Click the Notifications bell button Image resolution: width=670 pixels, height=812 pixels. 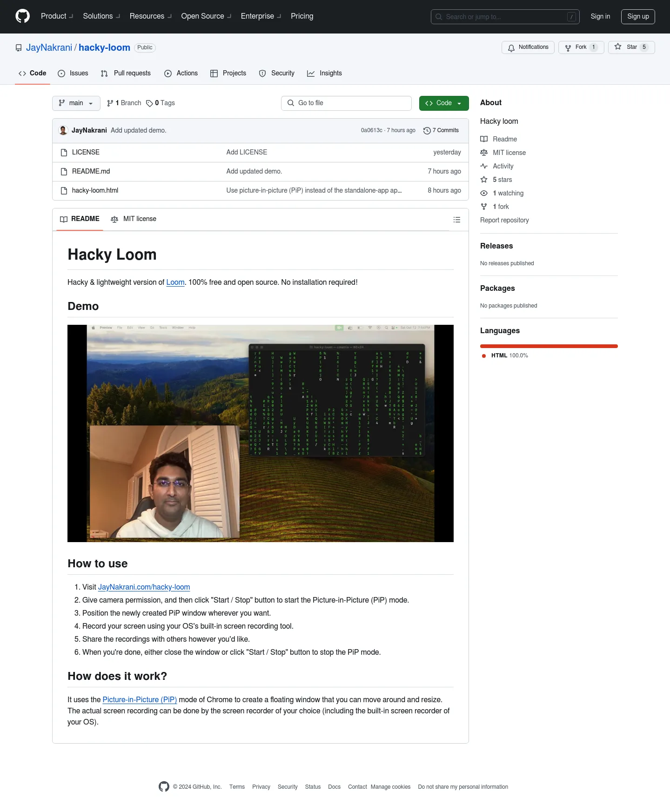tap(528, 47)
